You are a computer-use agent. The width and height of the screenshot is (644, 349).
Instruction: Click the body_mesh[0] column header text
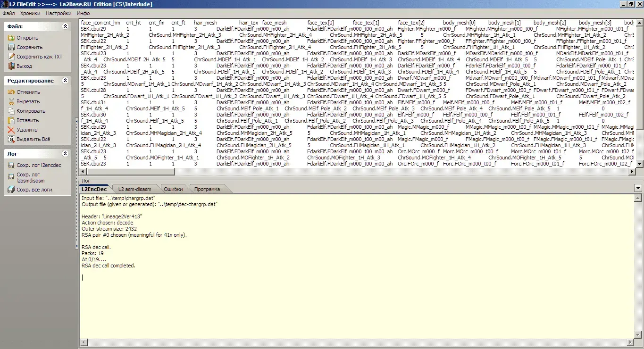[459, 23]
